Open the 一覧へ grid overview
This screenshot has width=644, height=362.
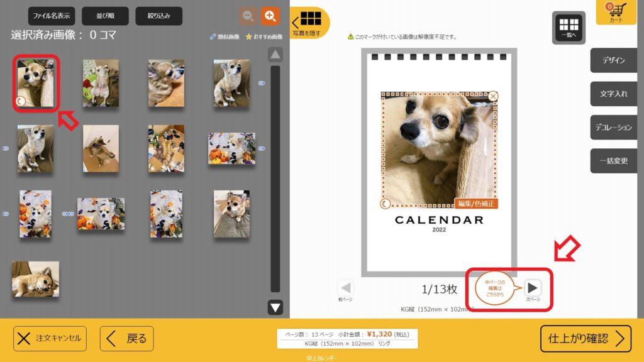pyautogui.click(x=569, y=28)
